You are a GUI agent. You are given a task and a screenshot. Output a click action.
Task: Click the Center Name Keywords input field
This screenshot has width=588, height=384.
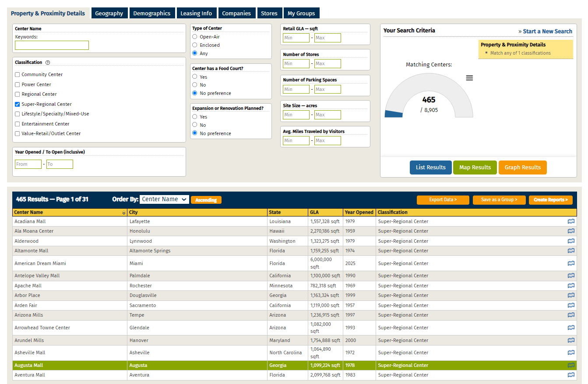click(x=52, y=45)
